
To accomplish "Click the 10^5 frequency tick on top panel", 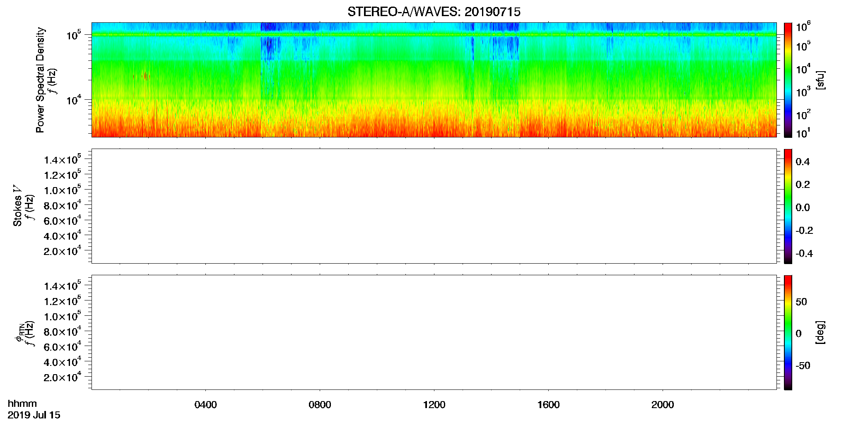I will [73, 35].
